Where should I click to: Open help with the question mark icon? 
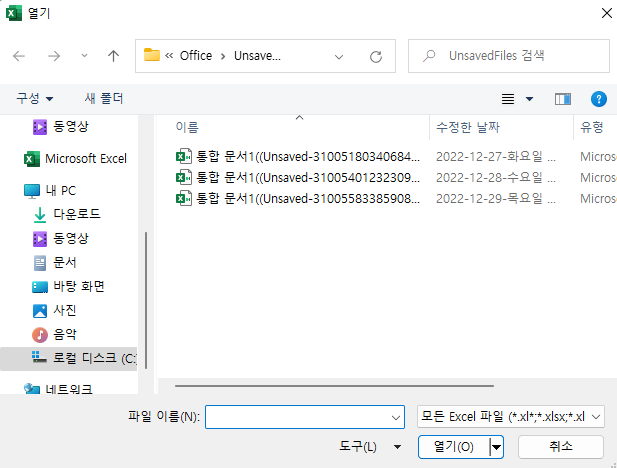click(599, 99)
